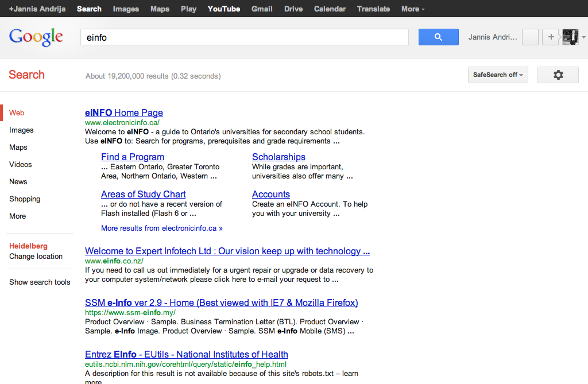This screenshot has width=588, height=384.
Task: Open YouTube from top bar
Action: [224, 9]
